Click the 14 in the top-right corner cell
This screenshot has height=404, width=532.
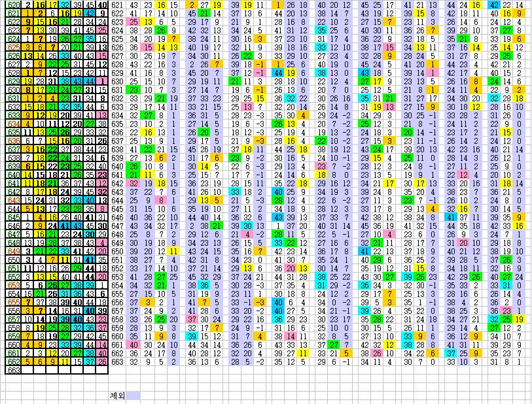point(519,5)
